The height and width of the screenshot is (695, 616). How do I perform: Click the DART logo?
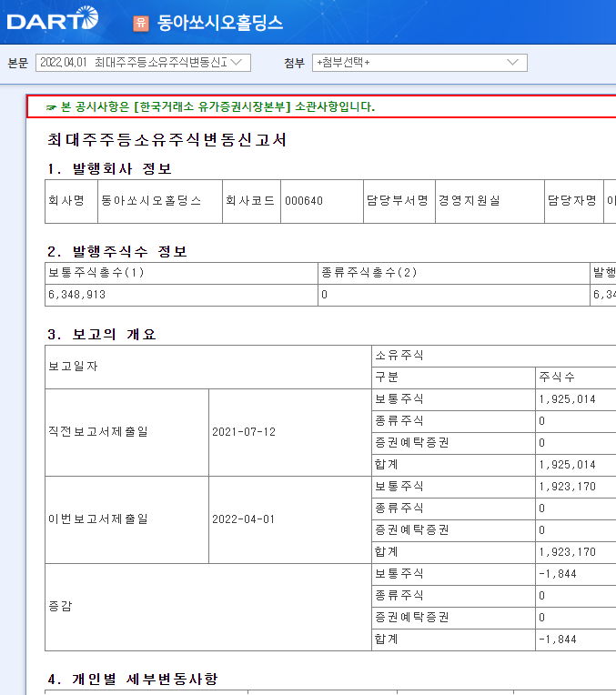(53, 19)
